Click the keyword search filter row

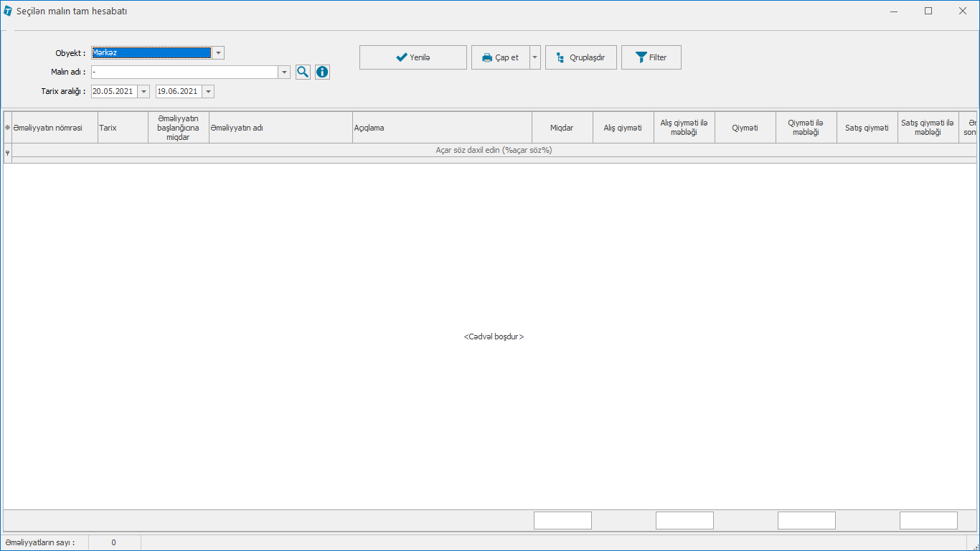pos(493,151)
